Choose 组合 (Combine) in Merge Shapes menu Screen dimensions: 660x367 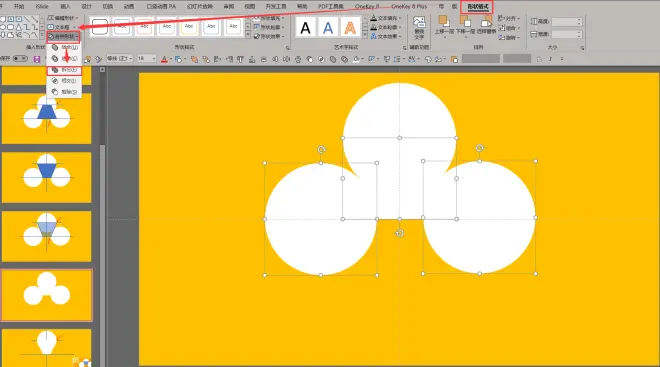pyautogui.click(x=64, y=59)
